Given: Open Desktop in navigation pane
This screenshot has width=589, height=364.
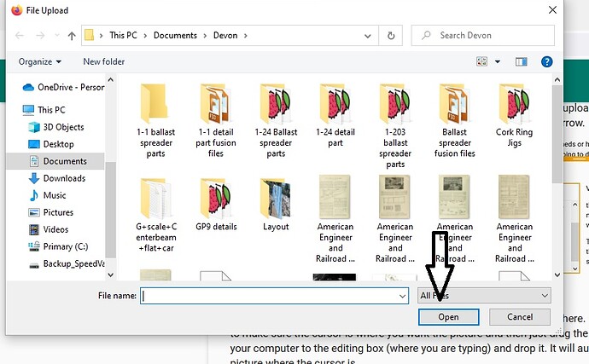Looking at the screenshot, I should [x=51, y=144].
